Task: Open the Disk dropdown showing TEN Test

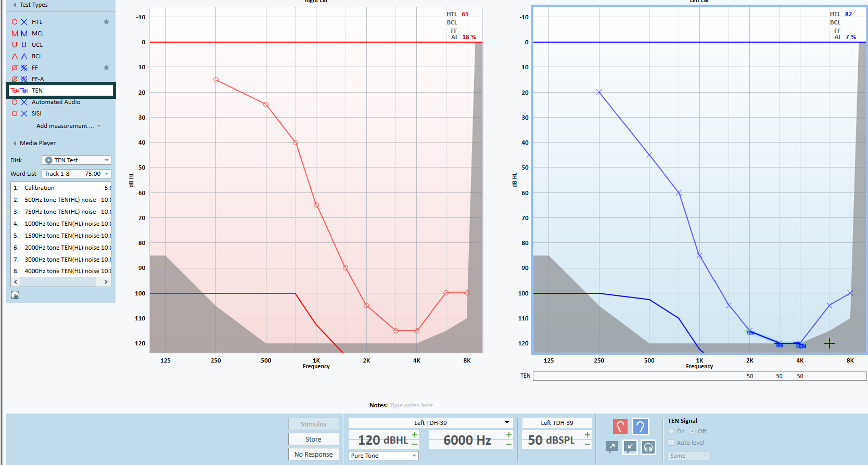Action: (76, 160)
